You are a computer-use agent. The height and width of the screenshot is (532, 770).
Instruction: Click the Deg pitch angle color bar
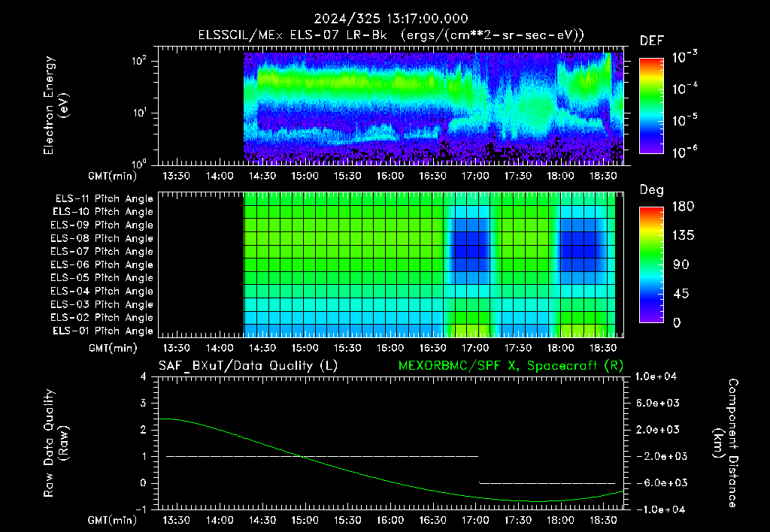pos(651,264)
